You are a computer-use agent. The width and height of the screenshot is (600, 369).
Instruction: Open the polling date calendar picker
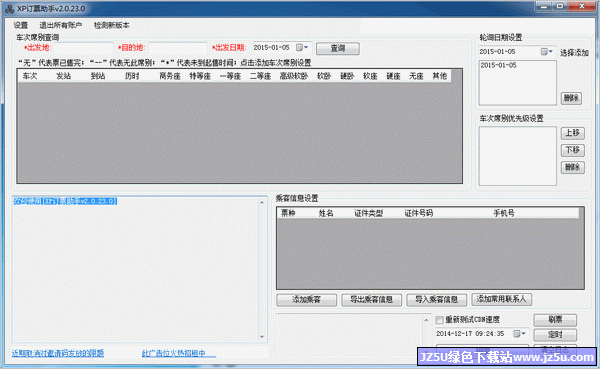pos(546,51)
